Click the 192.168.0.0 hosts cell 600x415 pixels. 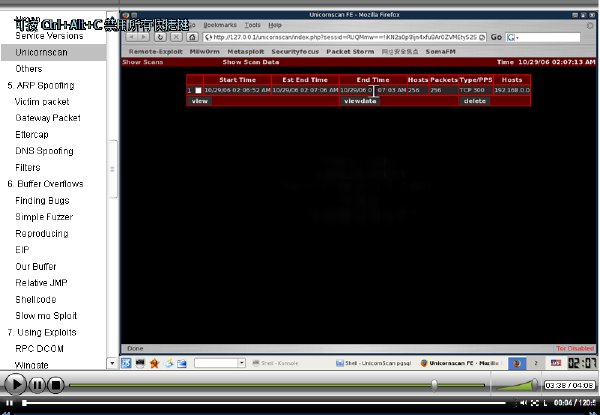click(512, 90)
